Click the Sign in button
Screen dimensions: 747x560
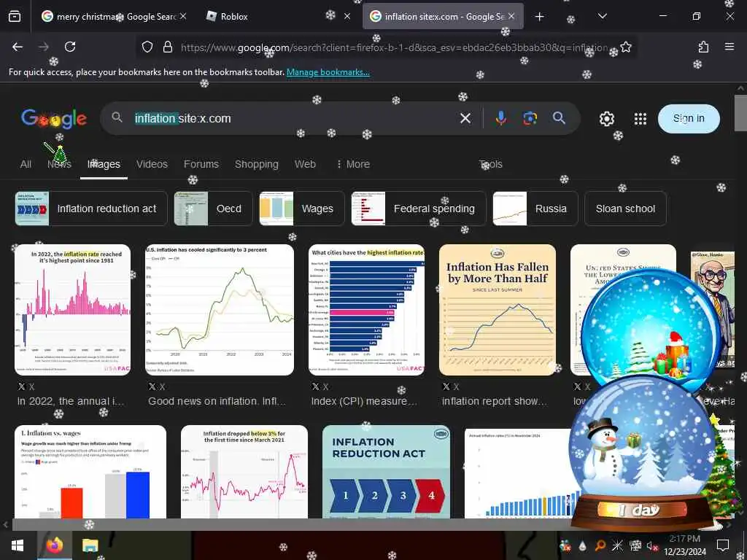click(689, 119)
